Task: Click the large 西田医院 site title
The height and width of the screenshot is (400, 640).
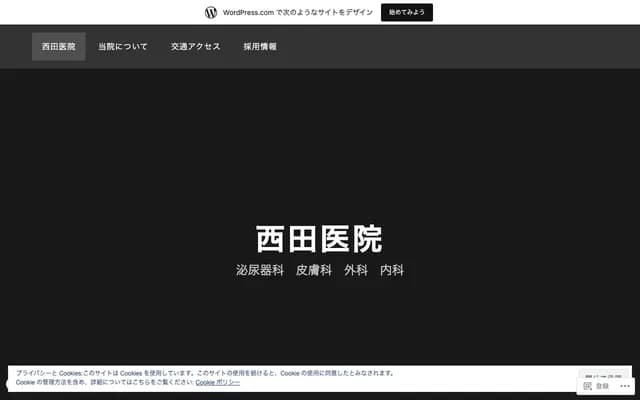Action: pos(319,240)
